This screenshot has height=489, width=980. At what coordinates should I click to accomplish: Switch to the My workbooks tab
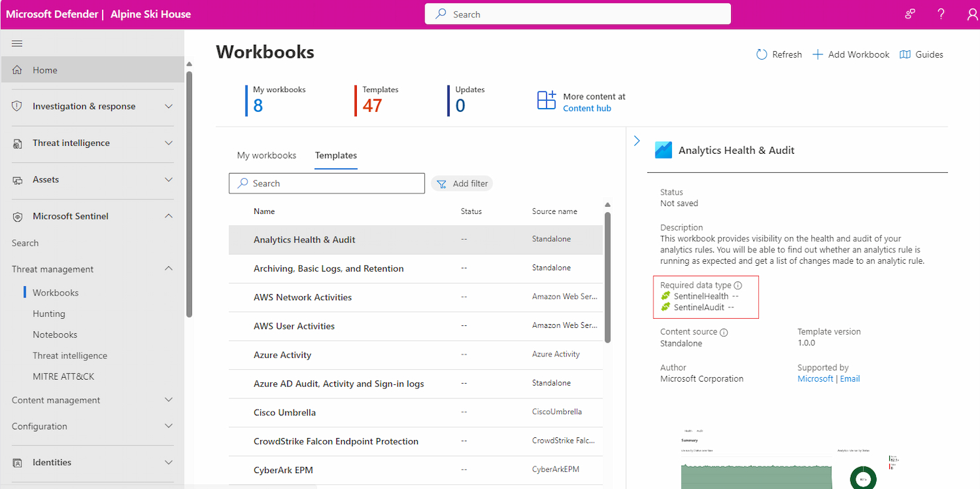click(x=266, y=155)
